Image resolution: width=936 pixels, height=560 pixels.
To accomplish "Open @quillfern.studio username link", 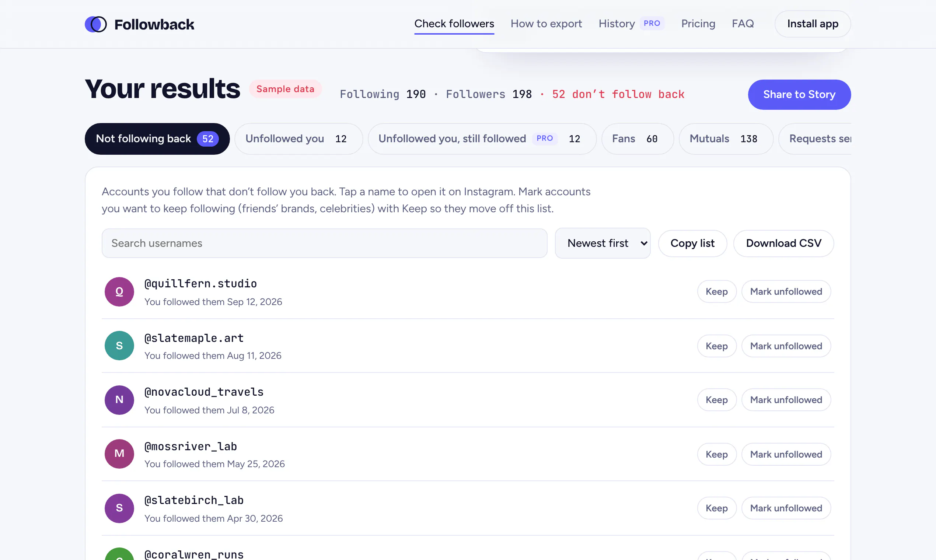I will click(x=200, y=283).
